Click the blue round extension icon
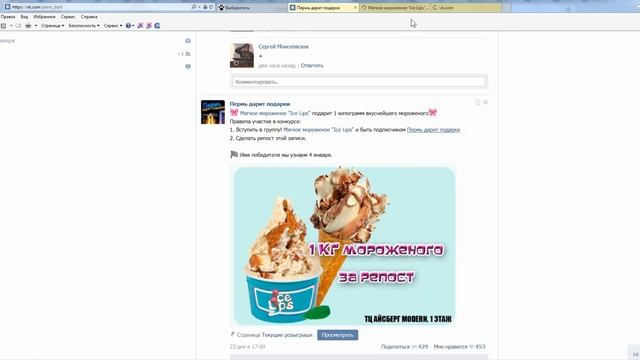Viewport: 640px width, 360px height. [157, 26]
